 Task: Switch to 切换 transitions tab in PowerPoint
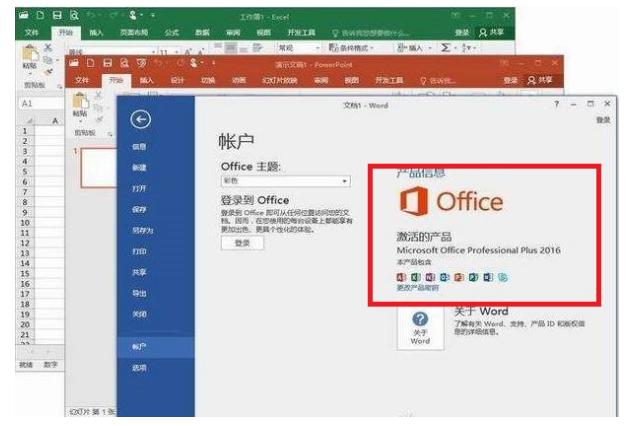coord(208,80)
